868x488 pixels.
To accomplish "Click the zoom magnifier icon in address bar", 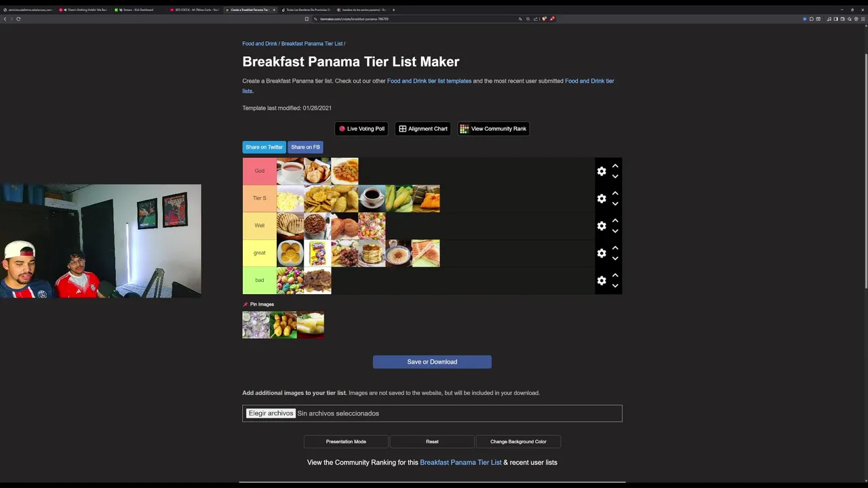I will pos(528,19).
